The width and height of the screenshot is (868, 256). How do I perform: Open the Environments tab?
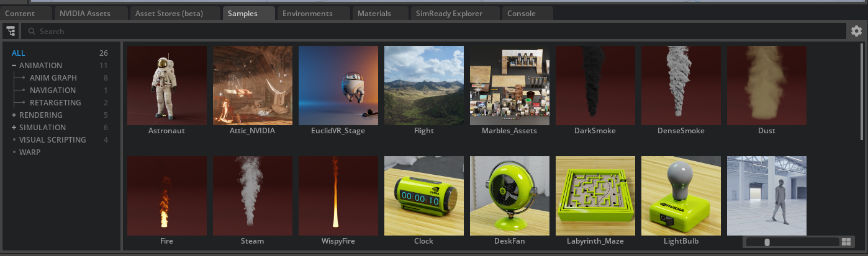tap(313, 13)
